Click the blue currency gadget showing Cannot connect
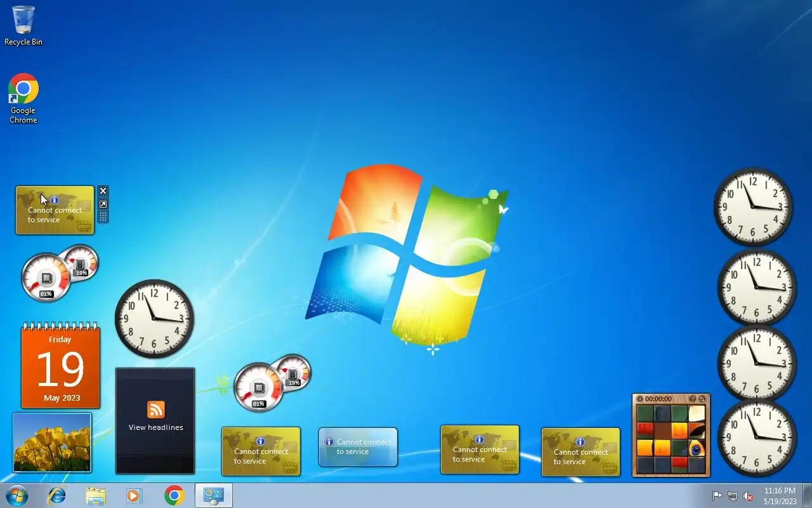Screen dimensions: 812x508 [x=358, y=447]
